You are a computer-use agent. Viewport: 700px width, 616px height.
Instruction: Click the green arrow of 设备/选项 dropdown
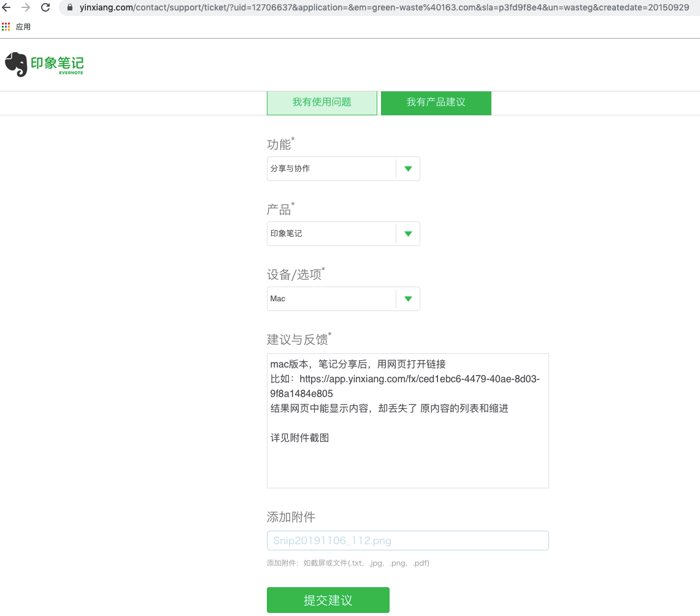pyautogui.click(x=408, y=299)
